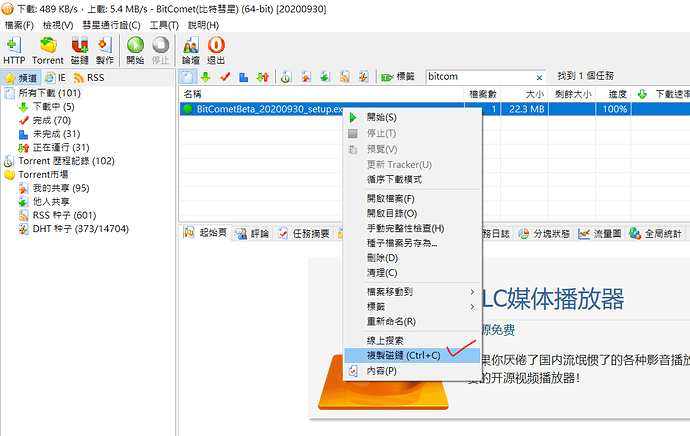Filter by completed red checkmark icon

click(x=225, y=77)
